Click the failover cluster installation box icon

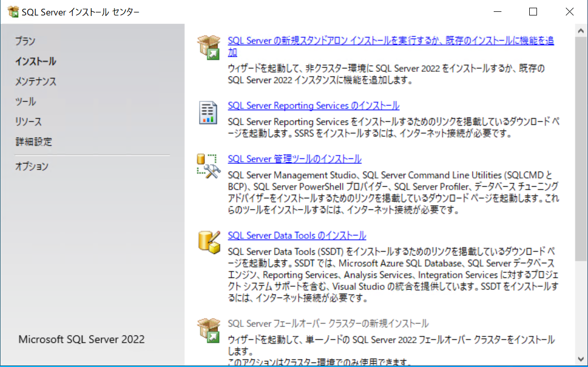209,330
